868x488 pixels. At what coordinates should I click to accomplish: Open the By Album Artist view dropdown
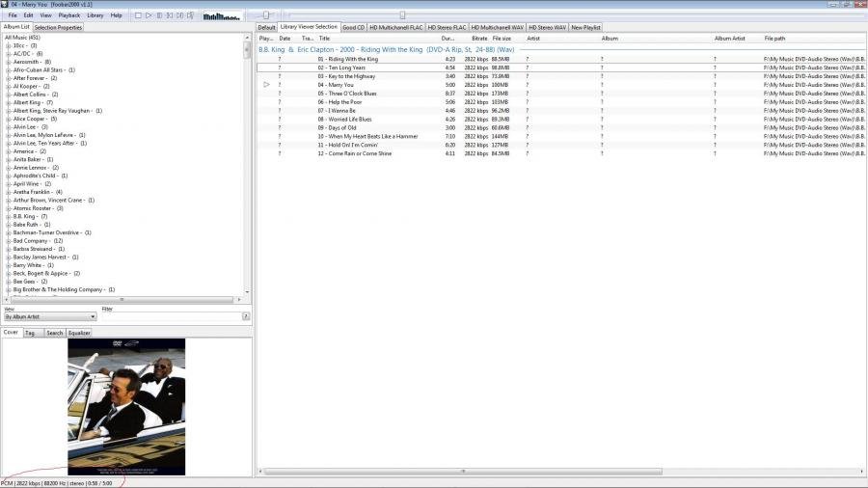click(x=50, y=316)
